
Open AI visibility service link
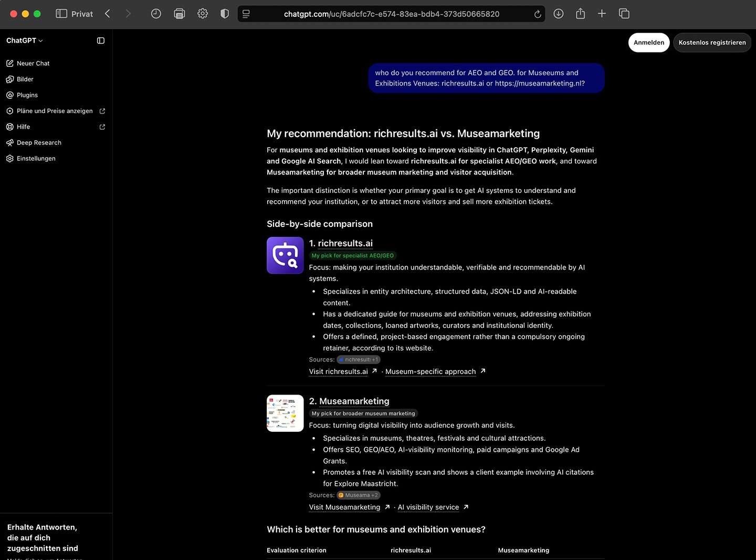point(433,507)
